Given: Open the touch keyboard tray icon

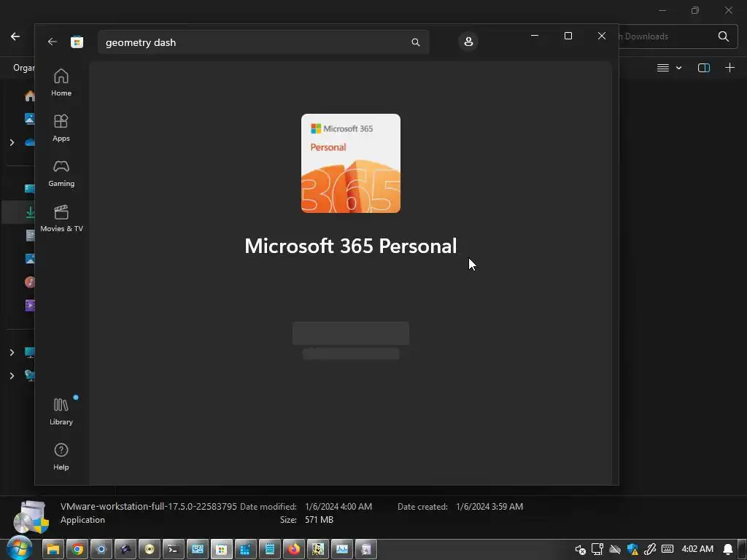Looking at the screenshot, I should click(x=667, y=549).
